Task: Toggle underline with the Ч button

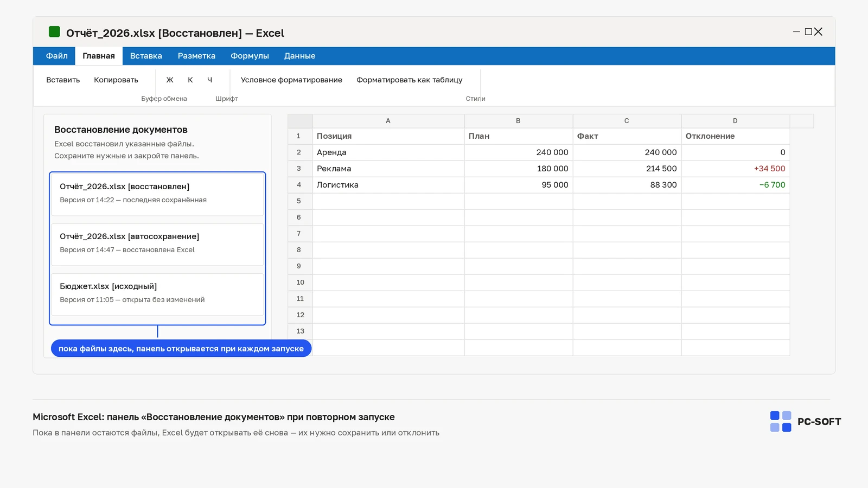Action: (x=209, y=80)
